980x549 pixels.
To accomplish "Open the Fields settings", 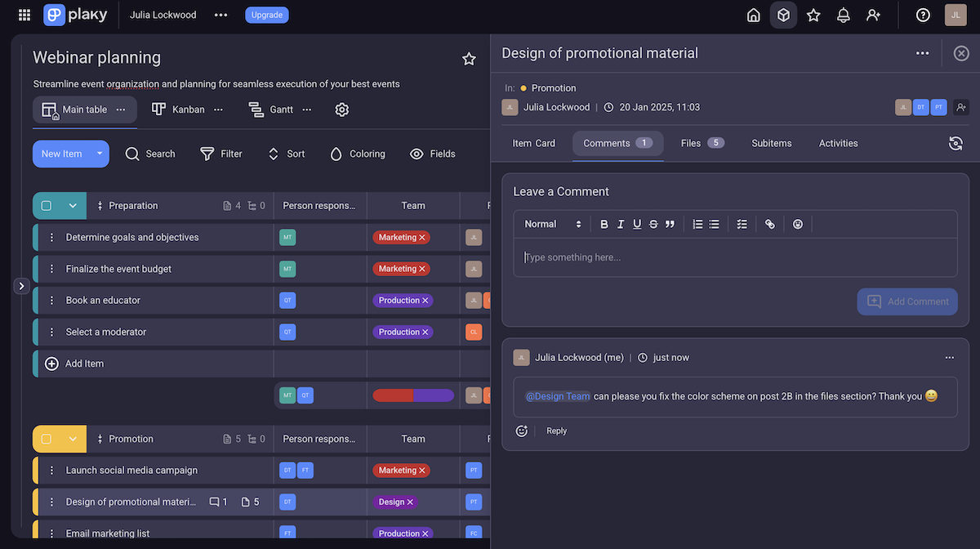I will 432,154.
